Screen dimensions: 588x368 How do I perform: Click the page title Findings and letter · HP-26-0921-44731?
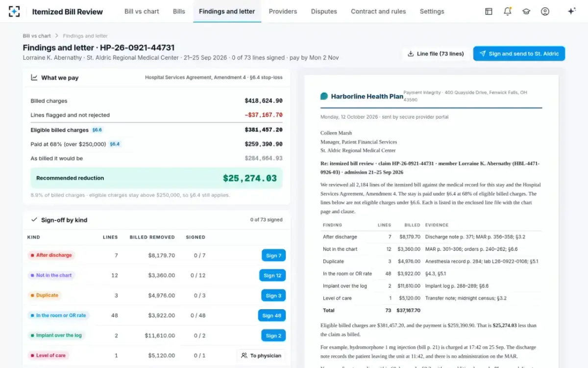[98, 48]
